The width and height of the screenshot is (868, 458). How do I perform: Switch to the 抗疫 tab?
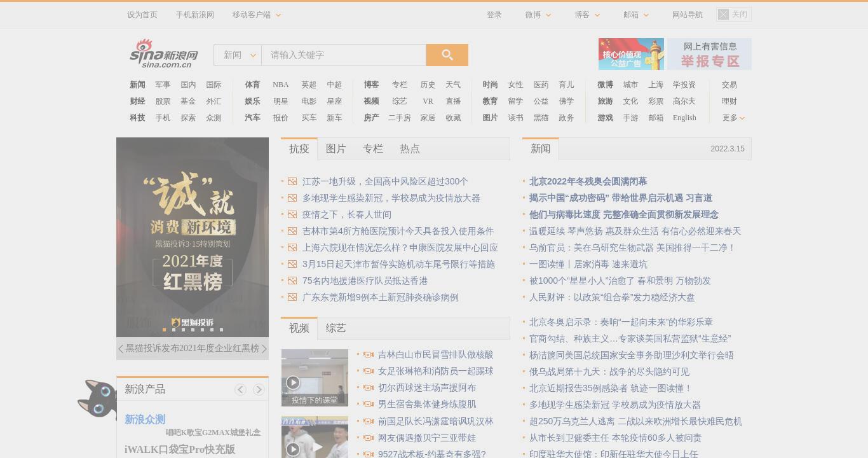pyautogui.click(x=299, y=149)
